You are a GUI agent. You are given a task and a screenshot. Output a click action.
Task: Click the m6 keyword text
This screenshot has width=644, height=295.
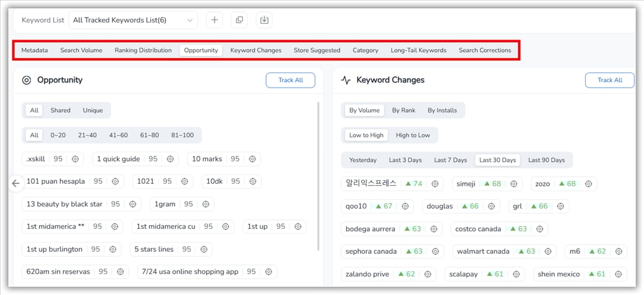(575, 251)
